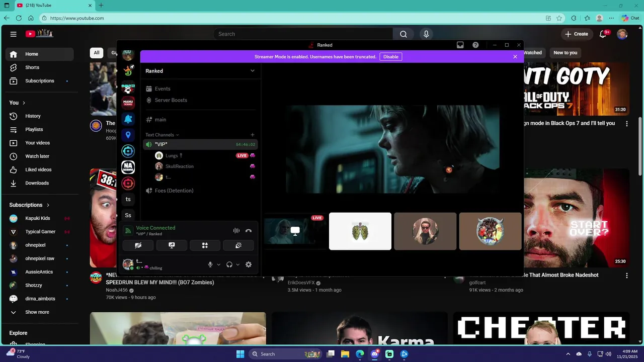The width and height of the screenshot is (644, 362).
Task: Select the "All" filter chip
Action: click(97, 53)
